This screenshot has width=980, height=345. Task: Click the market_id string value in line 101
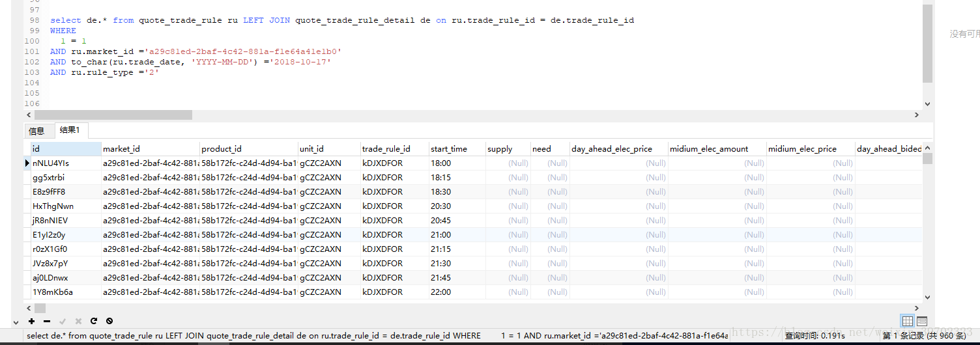tap(244, 51)
